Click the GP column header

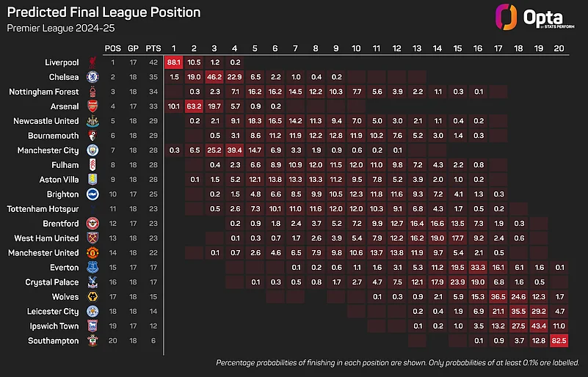134,48
